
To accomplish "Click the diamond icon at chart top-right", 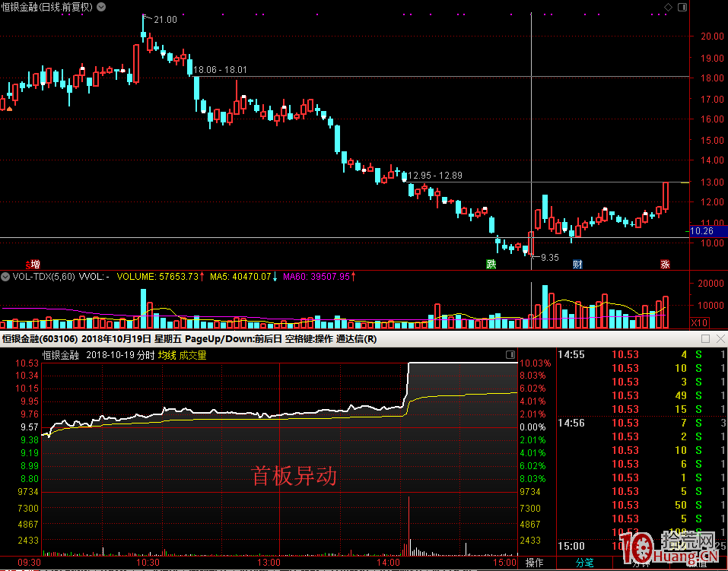I will point(668,7).
